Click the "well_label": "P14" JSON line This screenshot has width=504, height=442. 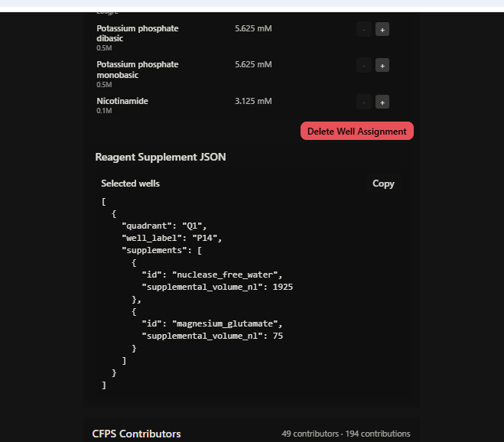coord(171,238)
